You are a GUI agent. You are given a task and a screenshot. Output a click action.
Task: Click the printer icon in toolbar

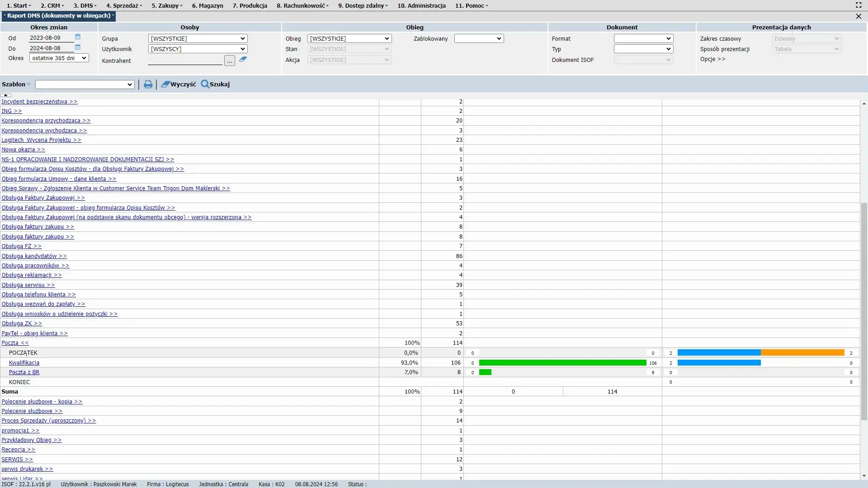pyautogui.click(x=148, y=84)
